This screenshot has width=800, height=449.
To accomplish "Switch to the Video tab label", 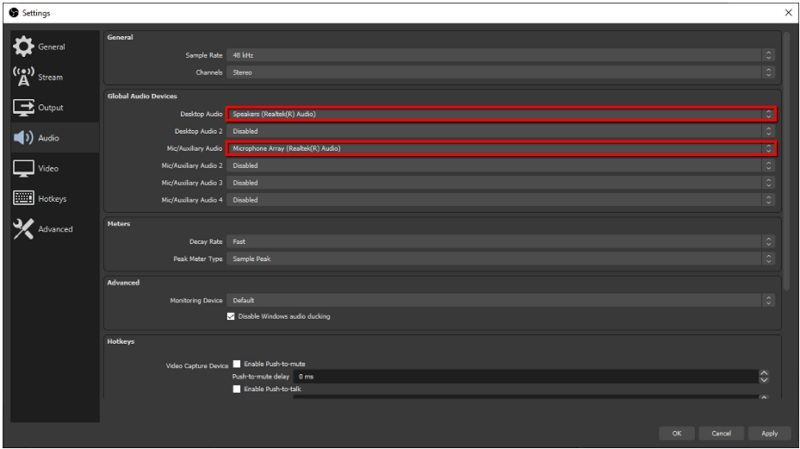I will tap(48, 168).
